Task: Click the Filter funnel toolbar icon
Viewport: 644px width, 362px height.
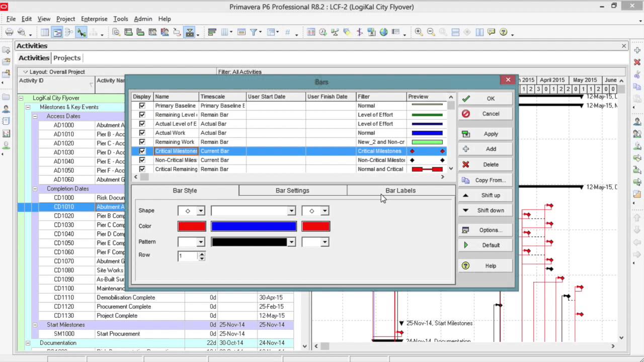Action: point(254,32)
